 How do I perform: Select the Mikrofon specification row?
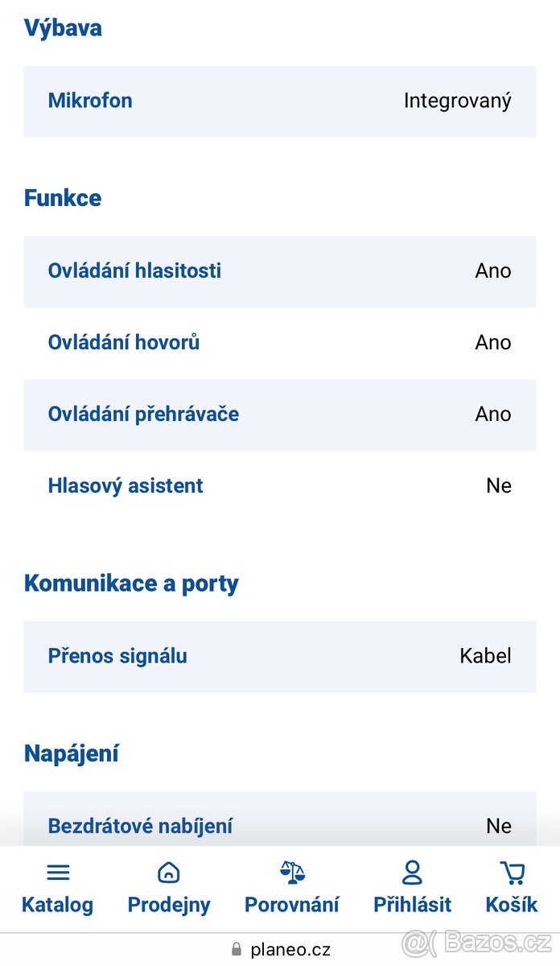coord(279,101)
